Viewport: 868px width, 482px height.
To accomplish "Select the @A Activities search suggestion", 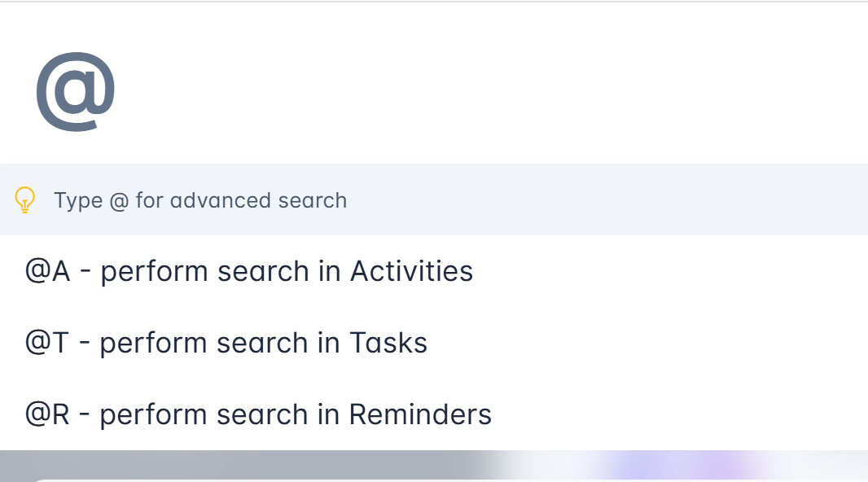I will [x=249, y=271].
